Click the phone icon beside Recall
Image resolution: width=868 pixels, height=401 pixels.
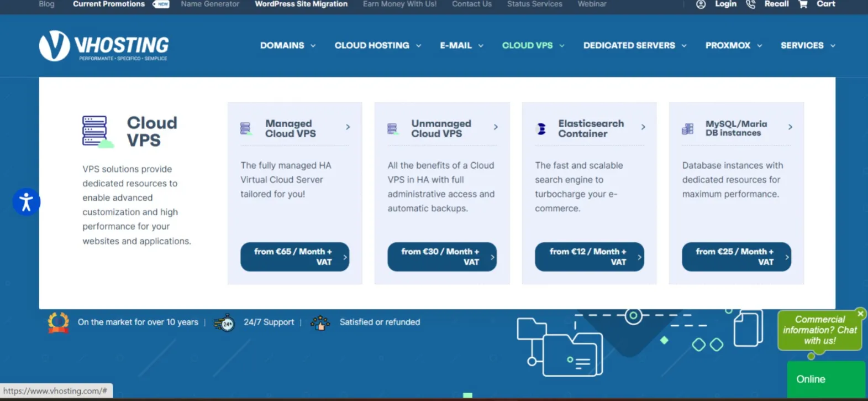750,4
